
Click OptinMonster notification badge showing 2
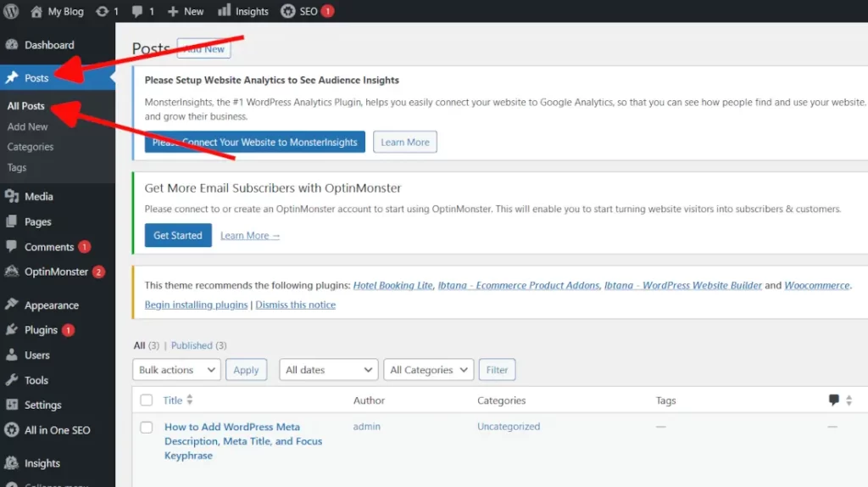pyautogui.click(x=98, y=272)
